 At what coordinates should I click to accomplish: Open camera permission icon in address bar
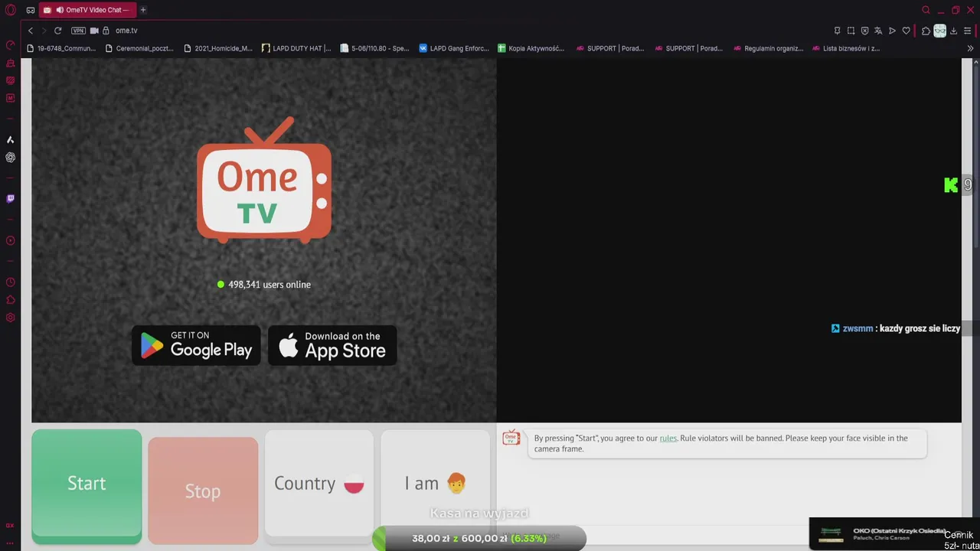pyautogui.click(x=94, y=31)
